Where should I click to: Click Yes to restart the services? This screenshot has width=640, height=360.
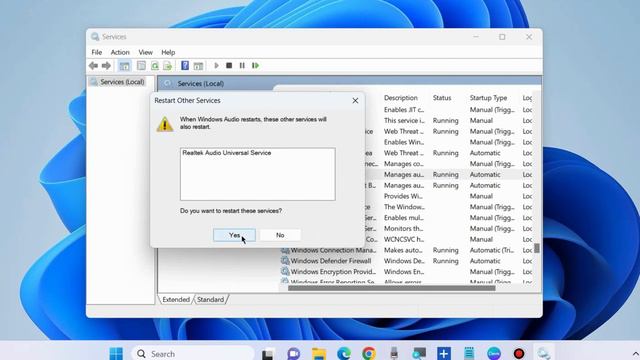click(234, 235)
